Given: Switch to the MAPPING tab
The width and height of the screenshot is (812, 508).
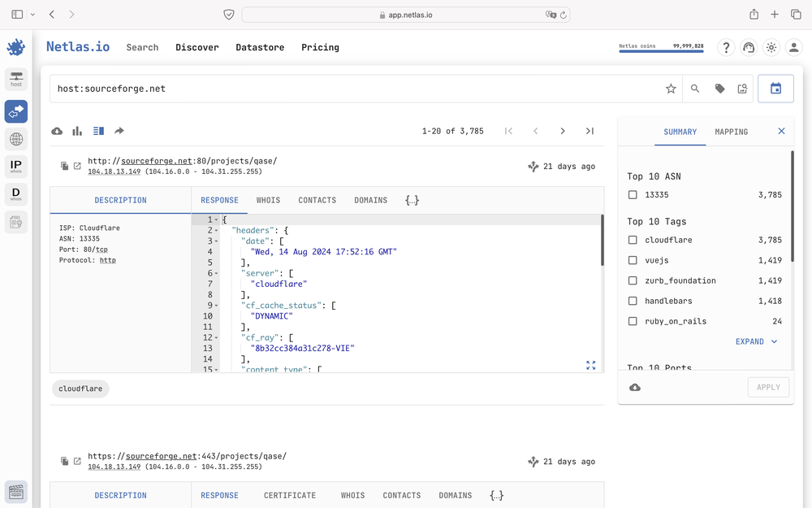Looking at the screenshot, I should (731, 131).
